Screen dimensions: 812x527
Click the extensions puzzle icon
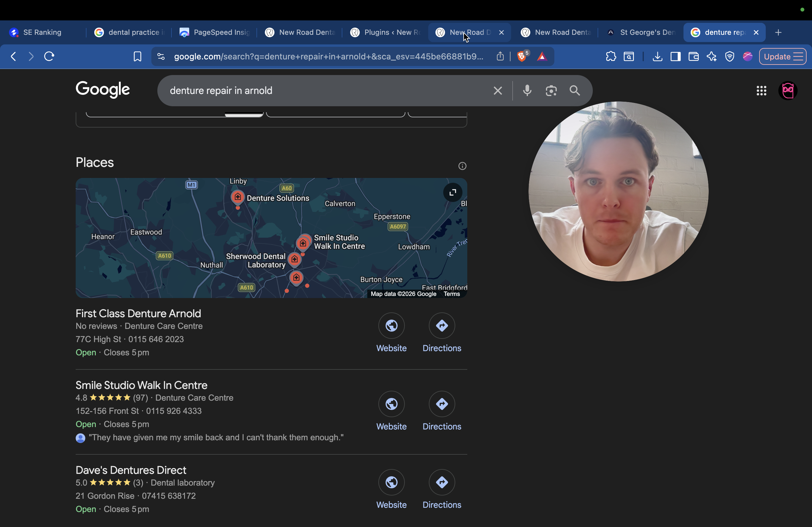(x=611, y=56)
